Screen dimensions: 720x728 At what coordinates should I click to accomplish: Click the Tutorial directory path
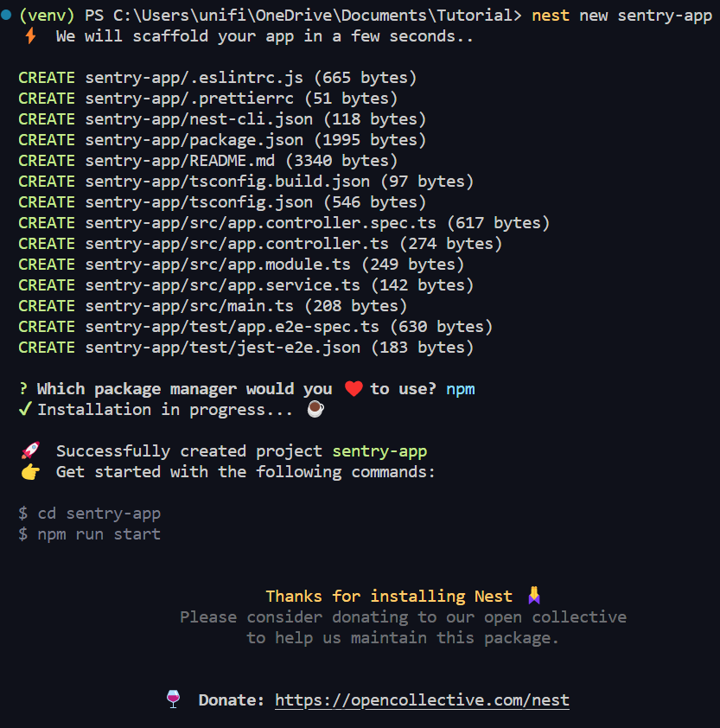coord(317,16)
